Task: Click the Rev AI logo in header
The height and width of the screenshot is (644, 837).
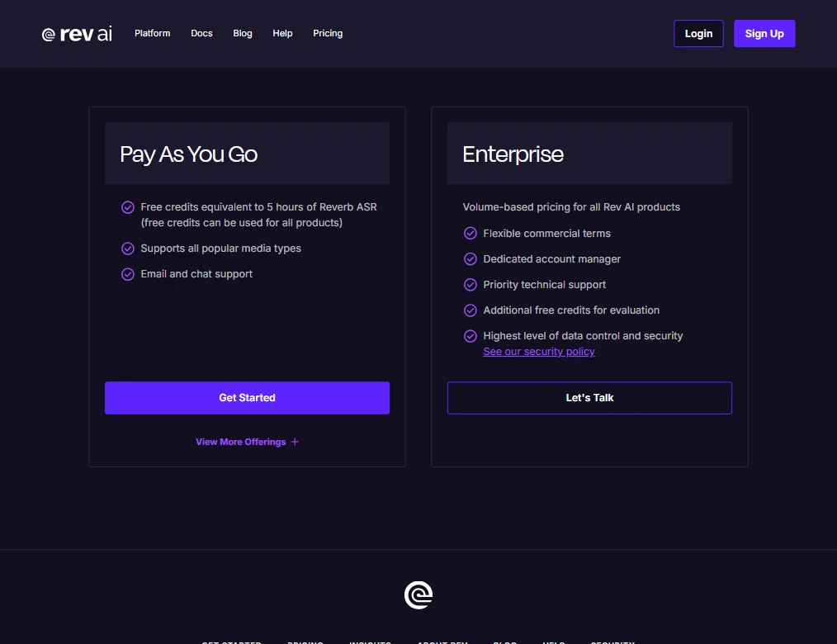Action: pos(77,34)
